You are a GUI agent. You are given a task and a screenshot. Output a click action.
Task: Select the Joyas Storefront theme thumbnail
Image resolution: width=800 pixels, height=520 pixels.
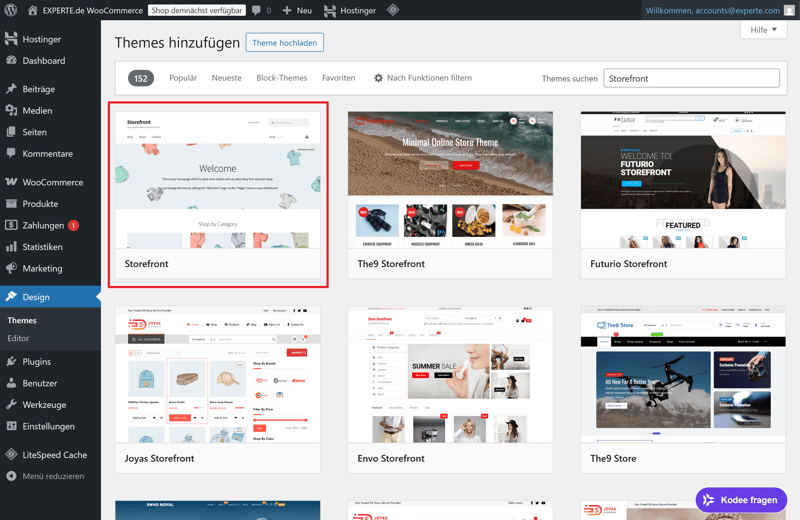(218, 375)
